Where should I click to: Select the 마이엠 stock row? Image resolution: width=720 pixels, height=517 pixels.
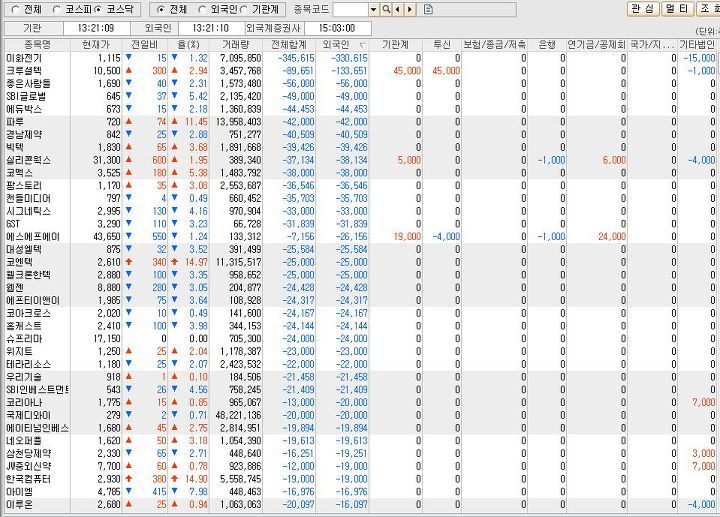click(360, 492)
